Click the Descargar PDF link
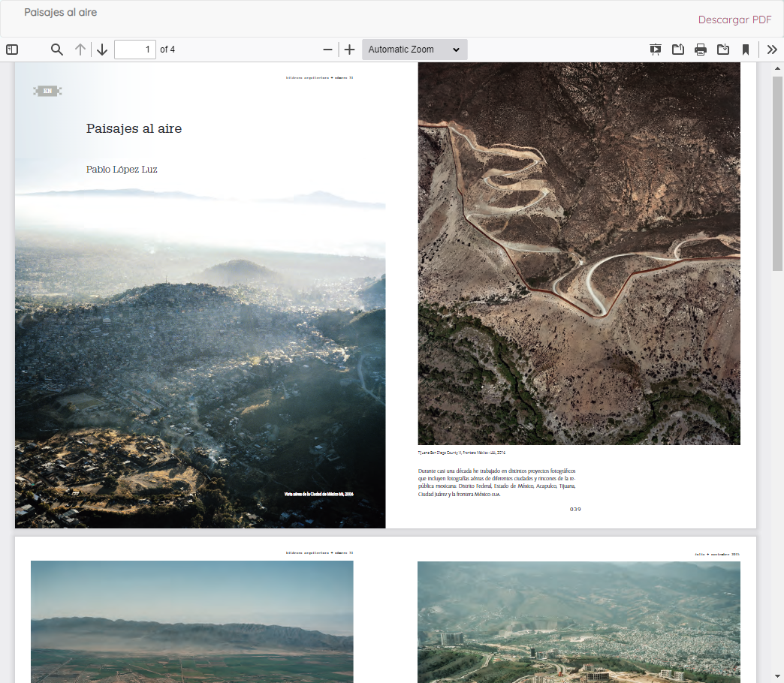Image resolution: width=784 pixels, height=683 pixels. (734, 20)
